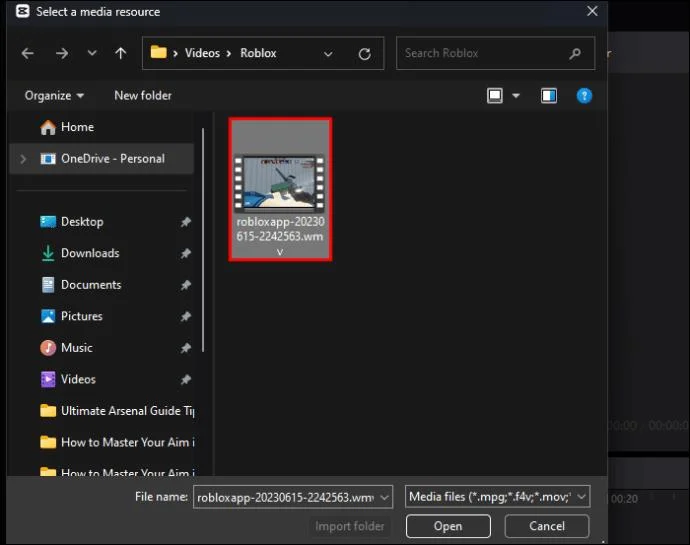Click the Cancel button

tap(547, 526)
